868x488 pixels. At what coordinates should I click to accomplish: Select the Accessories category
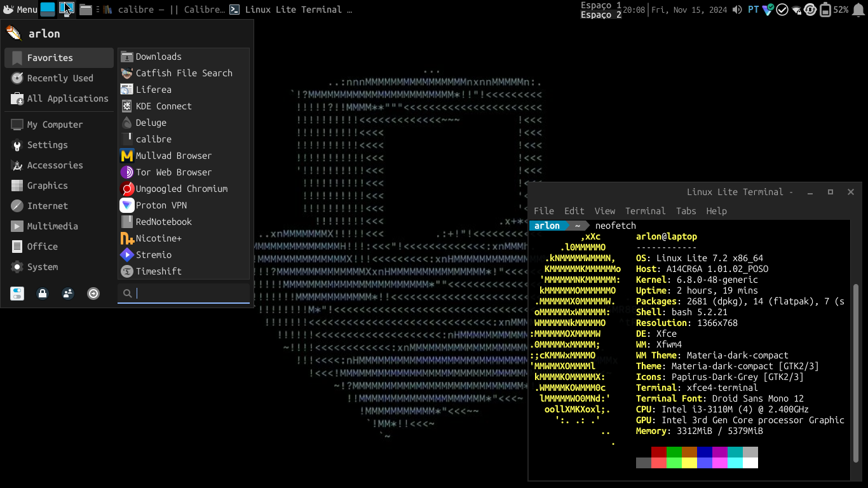(59, 165)
